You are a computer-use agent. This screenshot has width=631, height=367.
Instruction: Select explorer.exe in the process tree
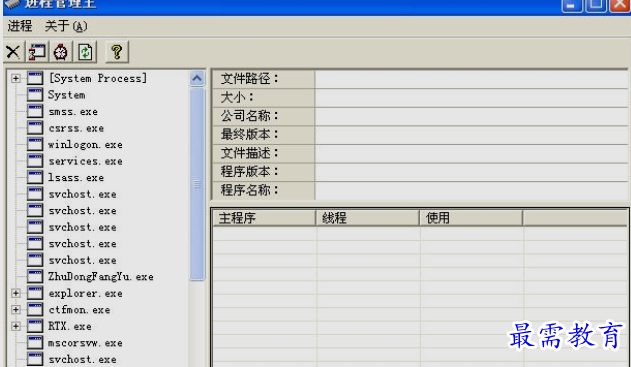[x=85, y=293]
